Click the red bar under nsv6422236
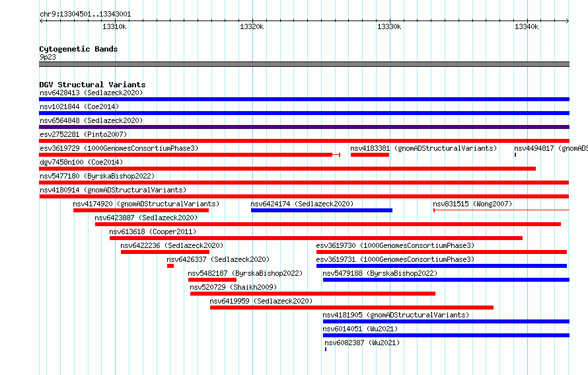 (x=165, y=252)
